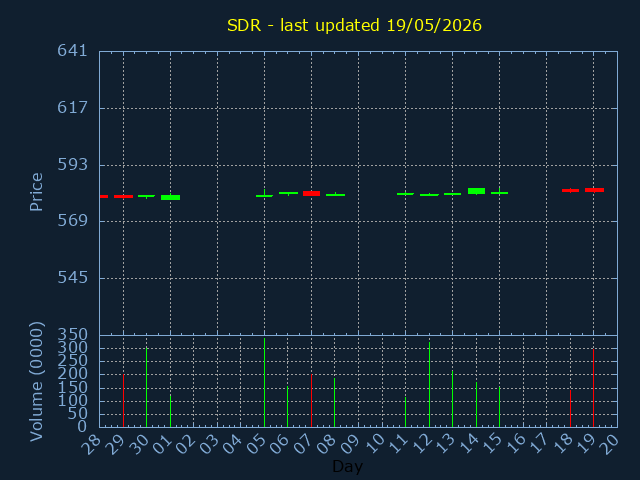Select the red volume bar on day 29
640x480 pixels.
[x=124, y=401]
